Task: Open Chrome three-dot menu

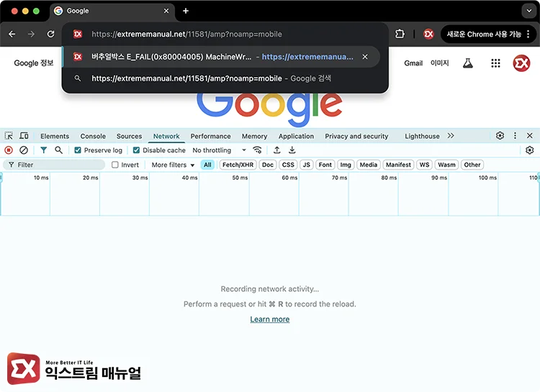Action: pyautogui.click(x=528, y=34)
